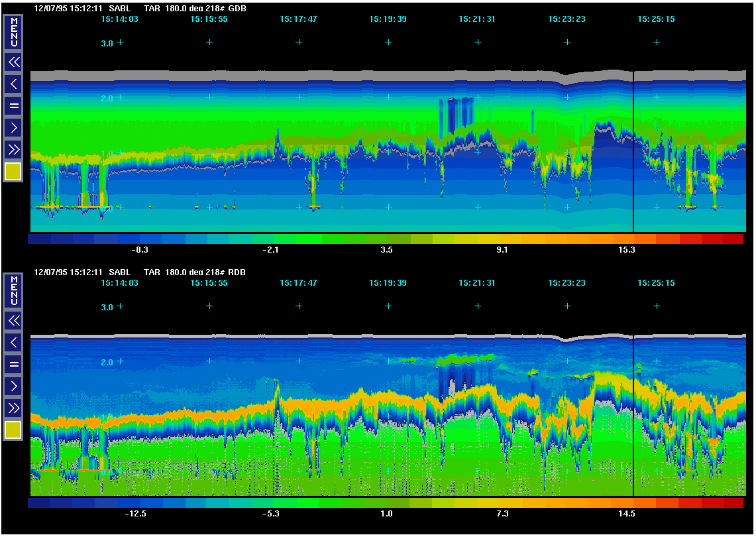Click the single-right arrow in the bottom panel
The height and width of the screenshot is (537, 756).
[x=13, y=386]
